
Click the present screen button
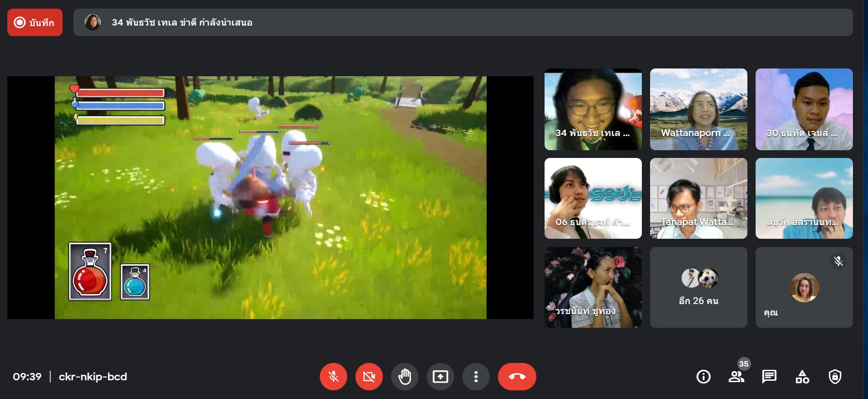pyautogui.click(x=440, y=377)
